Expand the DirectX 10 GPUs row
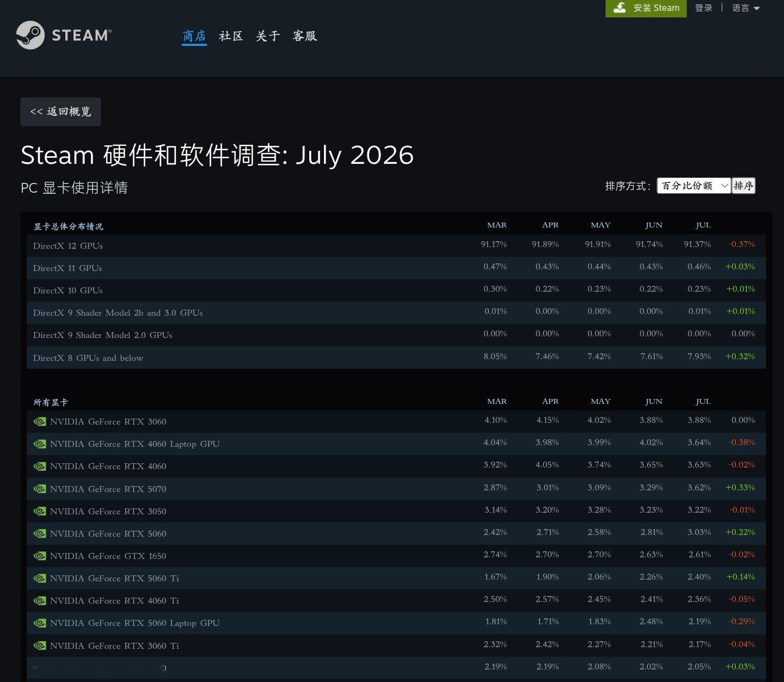The image size is (784, 682). 396,290
